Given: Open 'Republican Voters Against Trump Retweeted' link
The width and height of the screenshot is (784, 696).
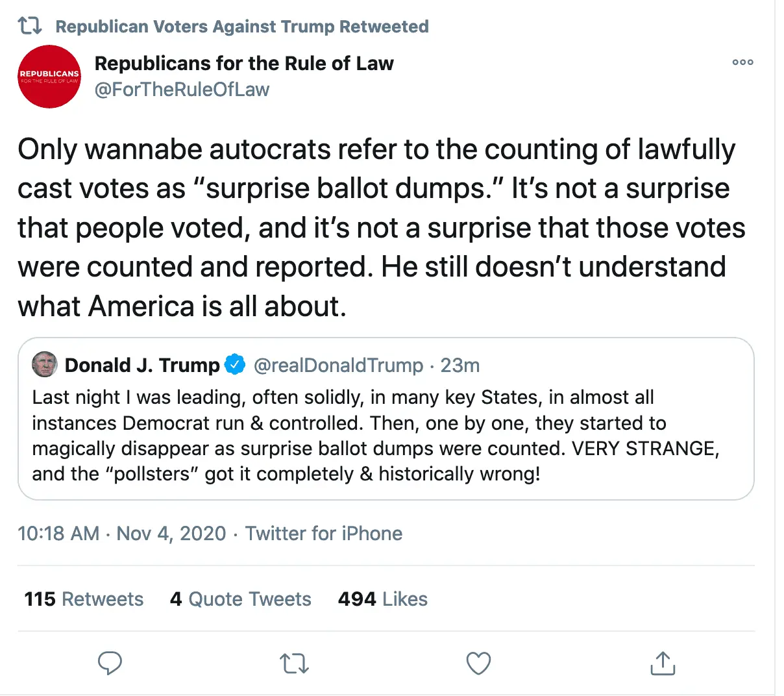Looking at the screenshot, I should pyautogui.click(x=241, y=27).
